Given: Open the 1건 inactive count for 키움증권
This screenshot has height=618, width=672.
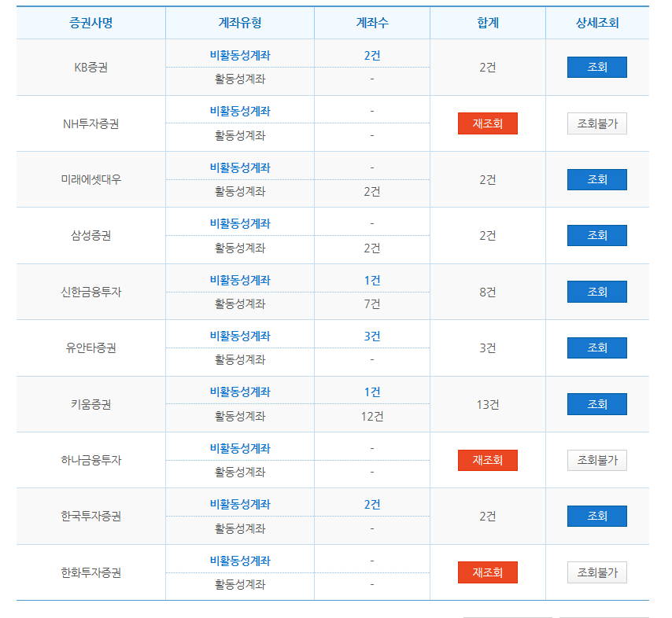Looking at the screenshot, I should point(371,391).
